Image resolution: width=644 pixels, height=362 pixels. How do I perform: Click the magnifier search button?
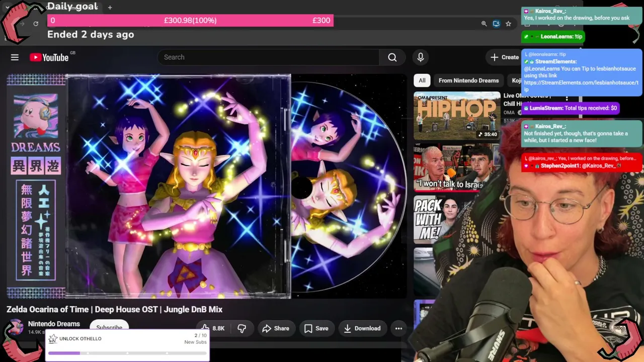tap(392, 57)
